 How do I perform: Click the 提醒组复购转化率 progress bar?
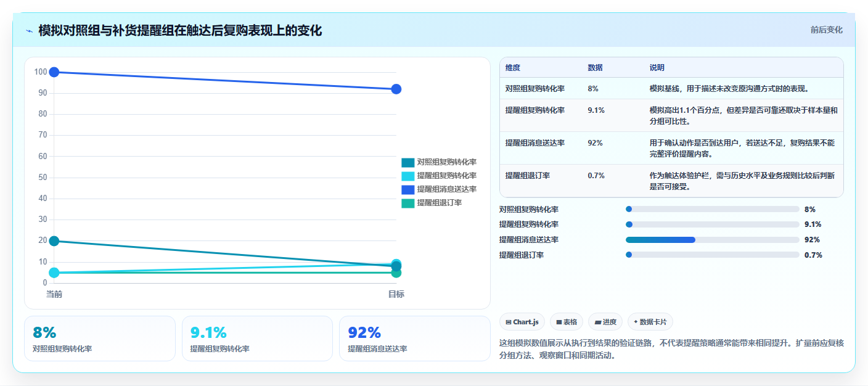(x=712, y=224)
